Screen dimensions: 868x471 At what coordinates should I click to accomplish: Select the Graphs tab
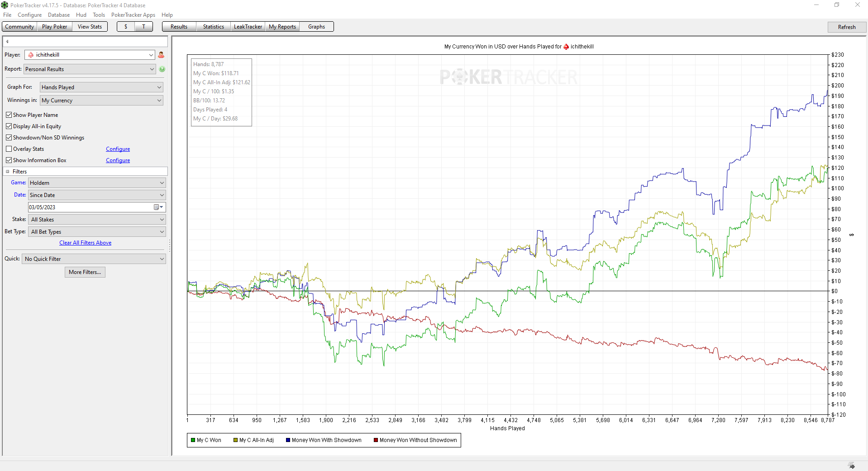click(x=317, y=27)
